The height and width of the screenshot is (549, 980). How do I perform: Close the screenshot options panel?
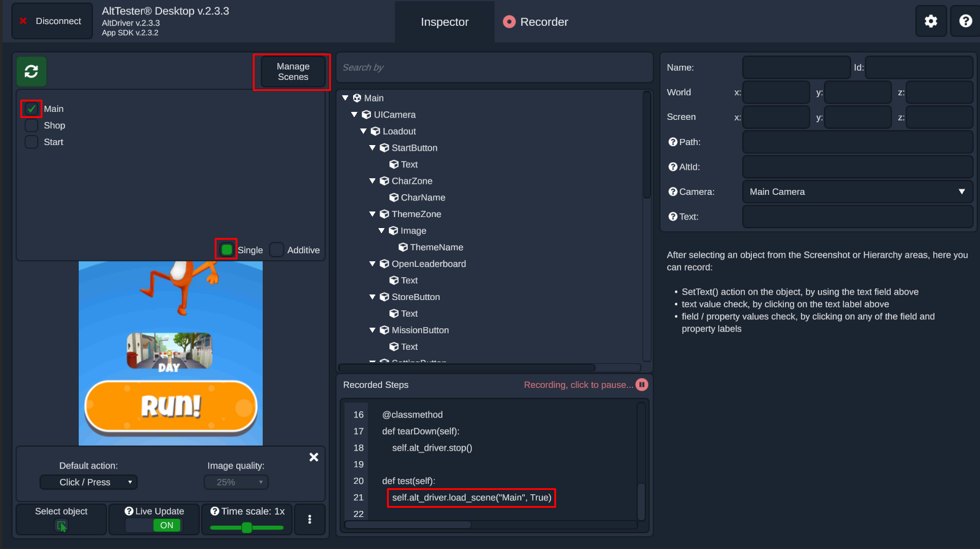(314, 457)
